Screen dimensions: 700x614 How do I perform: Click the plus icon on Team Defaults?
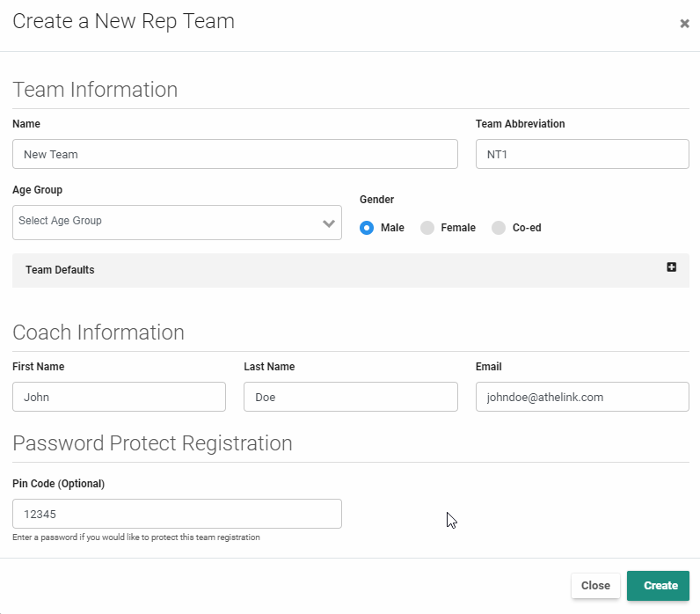tap(671, 267)
